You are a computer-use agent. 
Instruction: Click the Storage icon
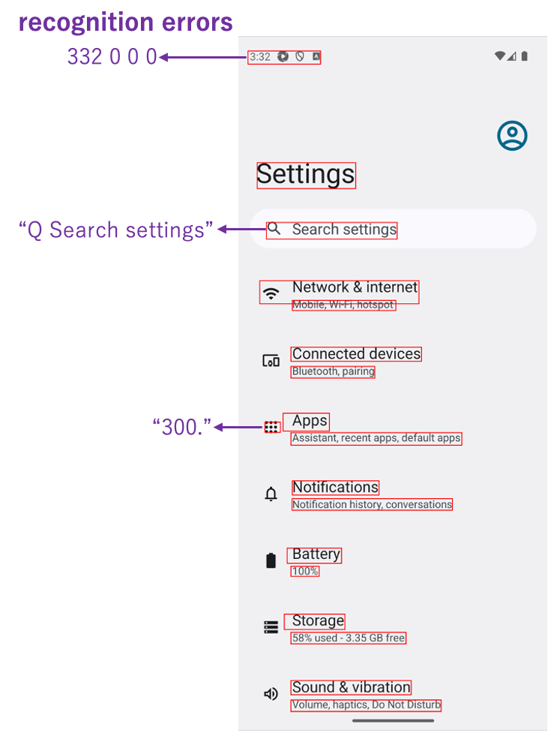(271, 626)
